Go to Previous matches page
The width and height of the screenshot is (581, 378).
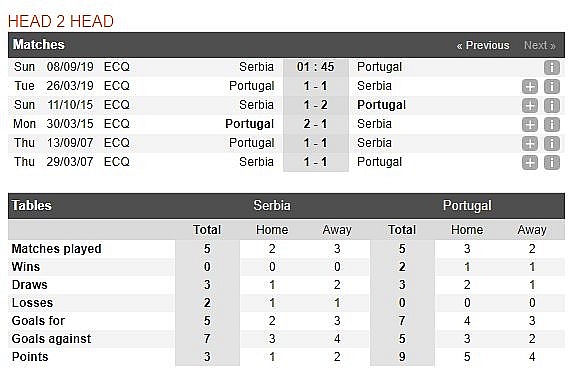(x=483, y=45)
